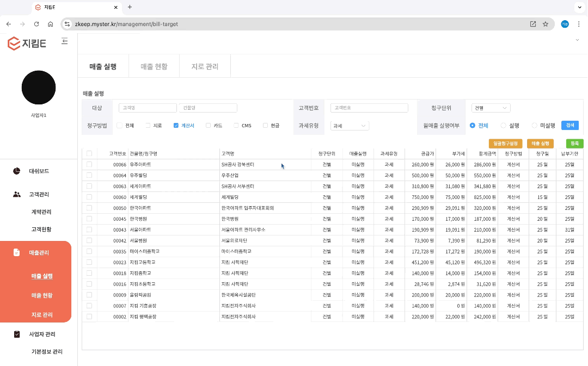This screenshot has height=366, width=588.
Task: Expand the 과세유형 dropdown
Action: [350, 126]
